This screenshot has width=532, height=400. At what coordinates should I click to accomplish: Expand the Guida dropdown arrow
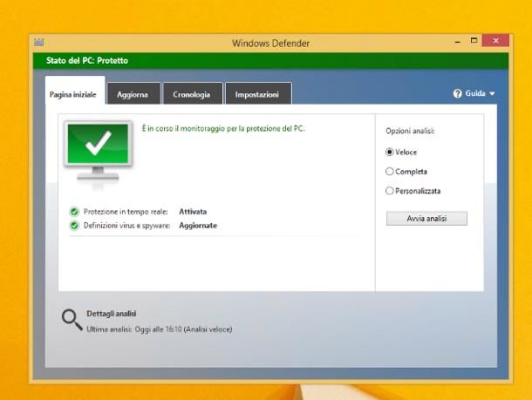pyautogui.click(x=492, y=93)
